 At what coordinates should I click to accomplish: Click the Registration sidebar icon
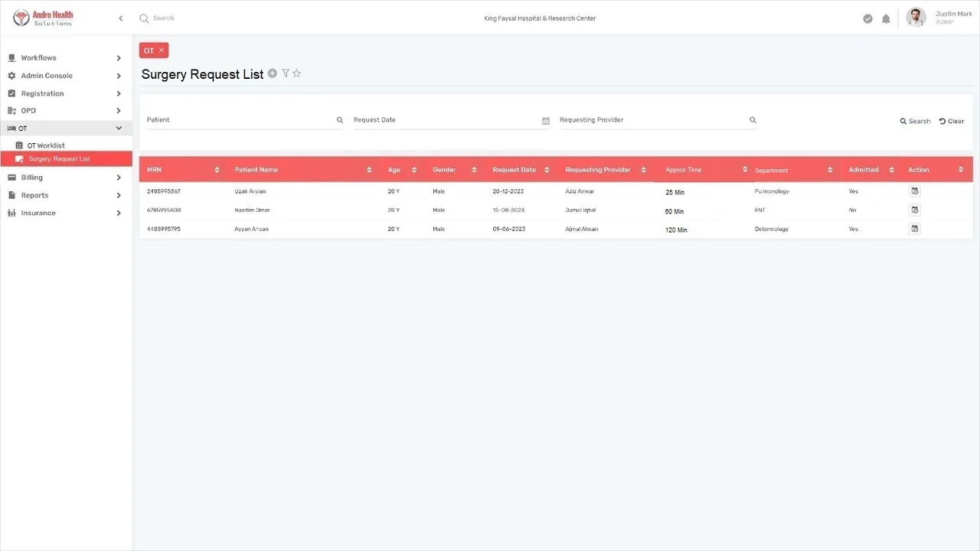11,93
